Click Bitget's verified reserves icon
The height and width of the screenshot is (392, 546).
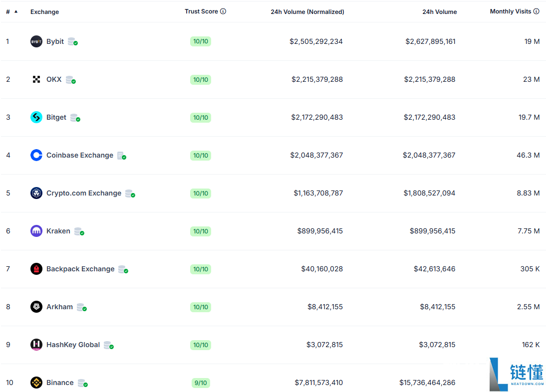(x=75, y=118)
